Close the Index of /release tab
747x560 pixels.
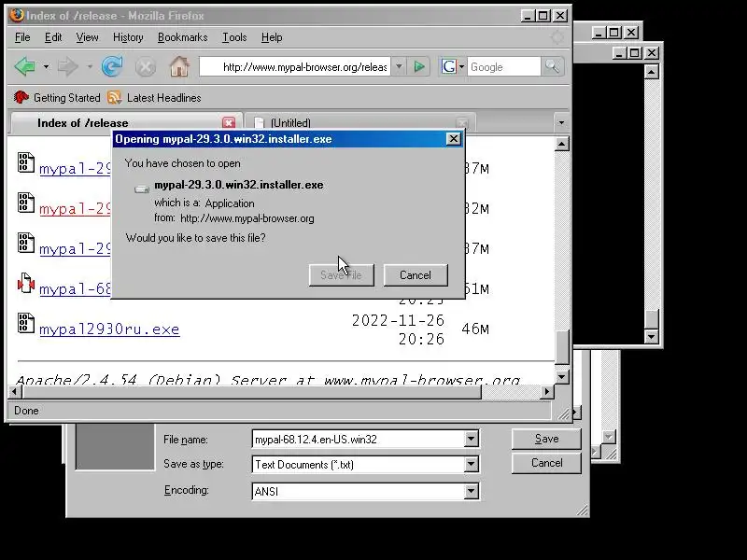pos(229,123)
